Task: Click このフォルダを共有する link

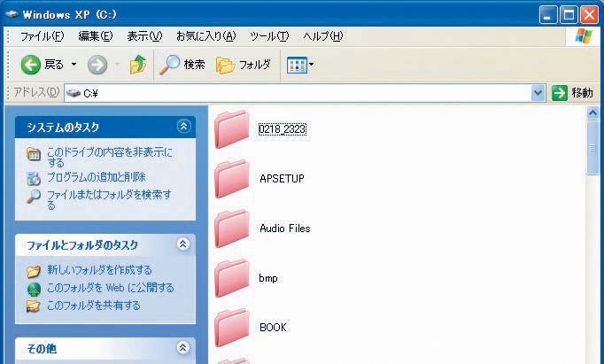Action: click(x=93, y=306)
